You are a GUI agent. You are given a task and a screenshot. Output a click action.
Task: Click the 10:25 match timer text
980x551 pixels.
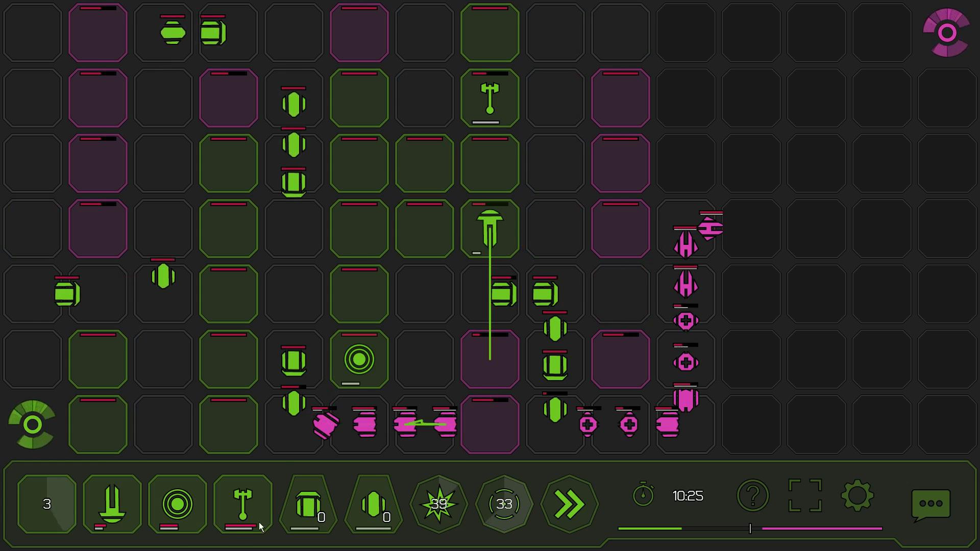point(688,496)
